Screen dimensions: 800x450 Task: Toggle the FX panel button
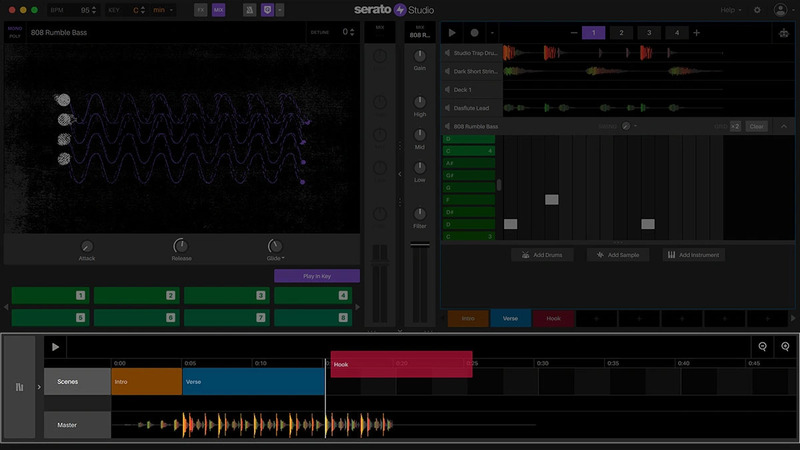pos(201,10)
